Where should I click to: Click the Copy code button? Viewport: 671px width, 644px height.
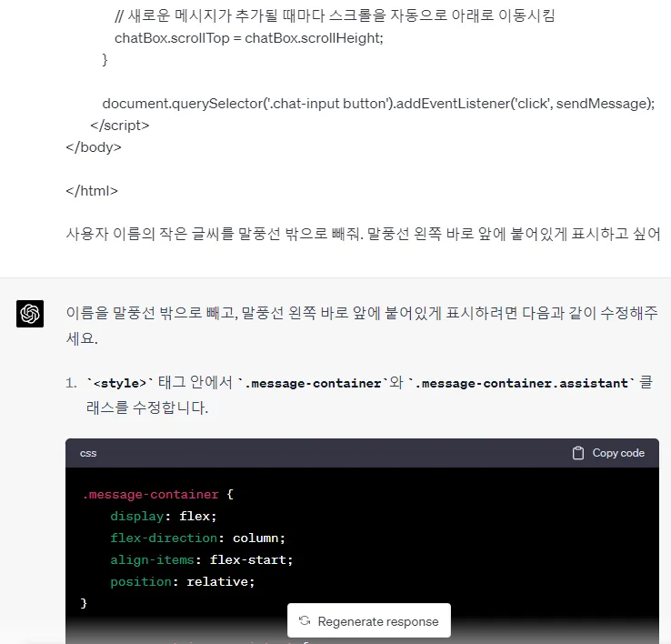pos(608,453)
